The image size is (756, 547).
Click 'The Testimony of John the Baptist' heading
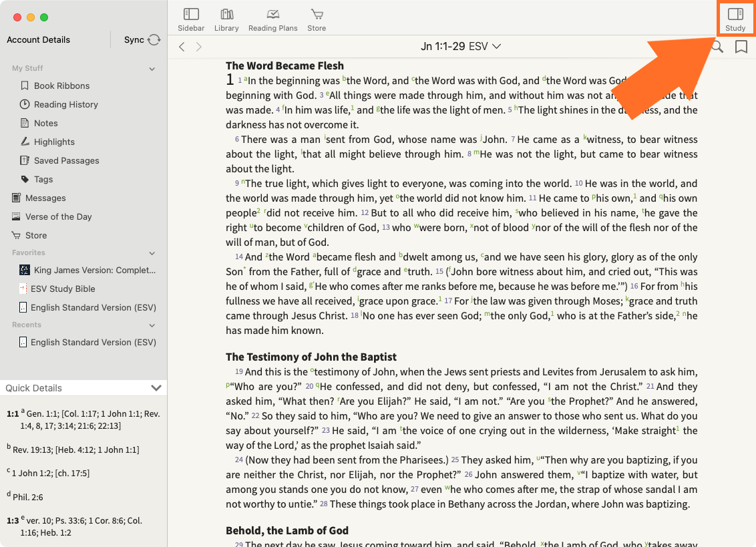point(311,357)
